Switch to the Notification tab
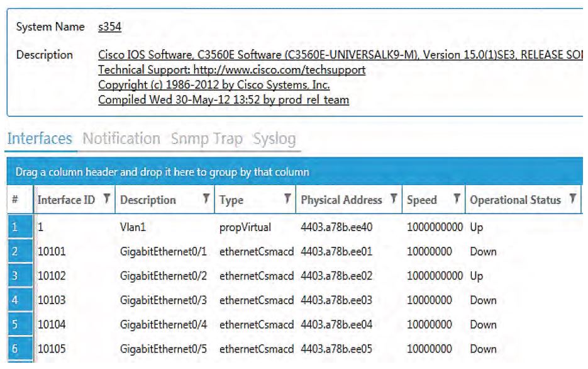The height and width of the screenshot is (369, 588). coord(121,139)
